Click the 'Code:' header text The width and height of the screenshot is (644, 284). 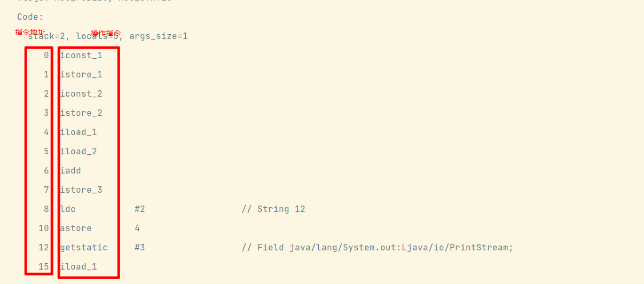click(x=30, y=17)
